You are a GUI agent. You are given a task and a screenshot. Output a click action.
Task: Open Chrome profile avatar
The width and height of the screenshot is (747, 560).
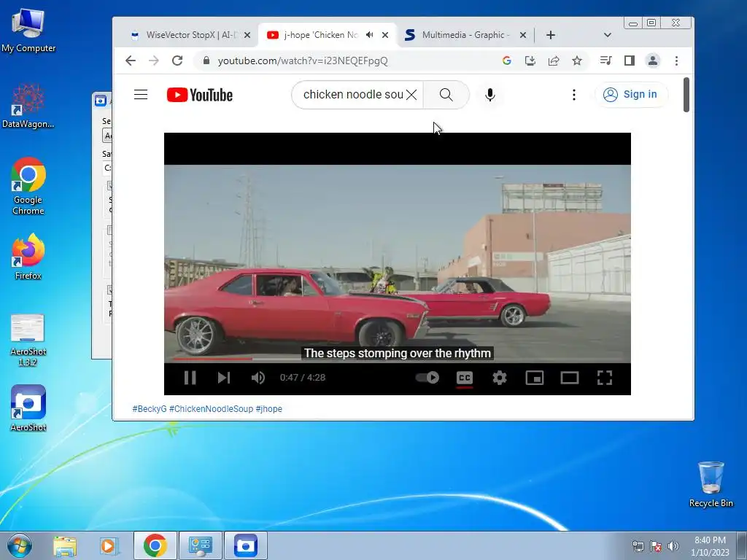(x=653, y=61)
